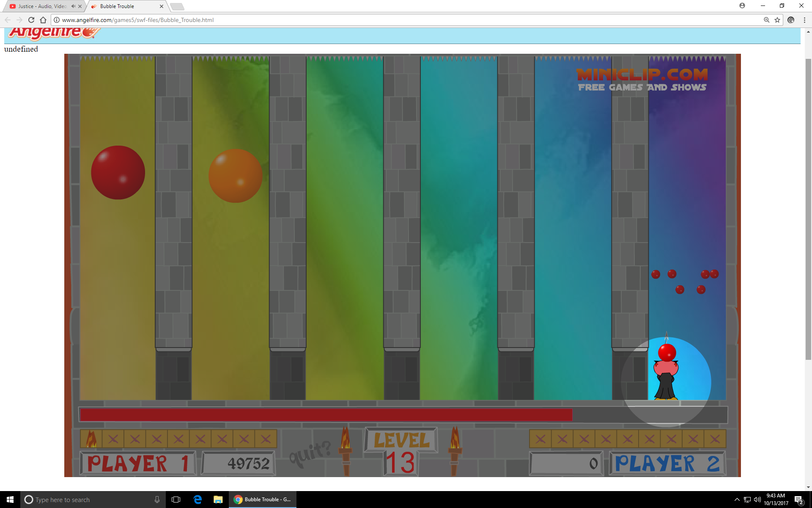The image size is (812, 508).
Task: Click the zoom magnifier icon in address bar
Action: [766, 20]
